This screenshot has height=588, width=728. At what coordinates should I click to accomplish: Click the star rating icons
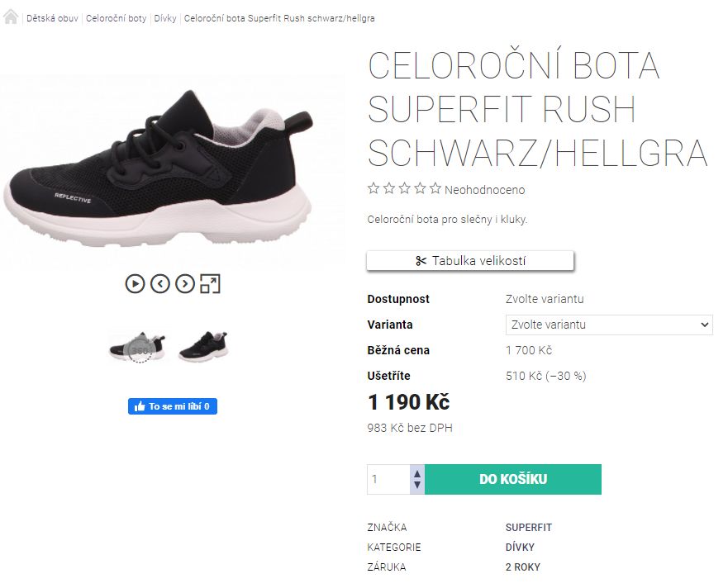(x=404, y=189)
